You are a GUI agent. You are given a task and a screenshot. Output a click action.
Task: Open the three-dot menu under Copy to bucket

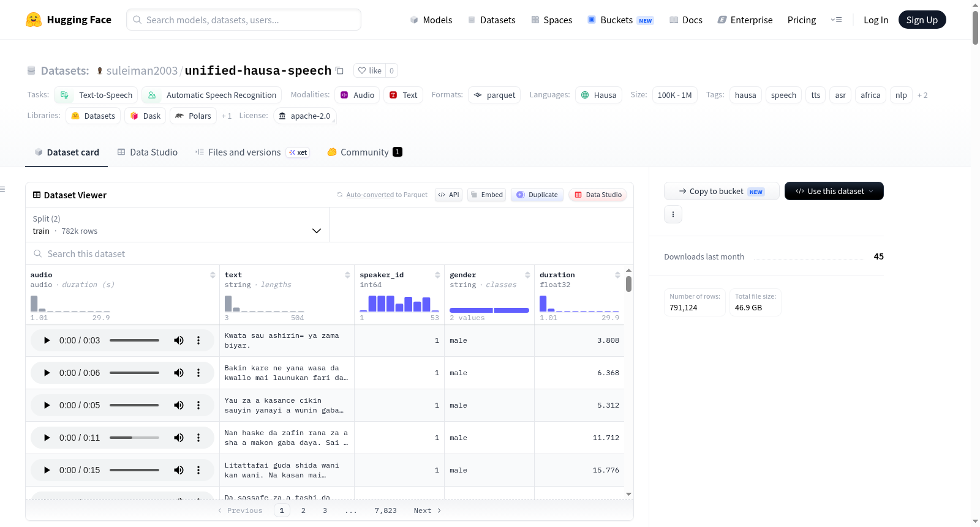pyautogui.click(x=673, y=214)
